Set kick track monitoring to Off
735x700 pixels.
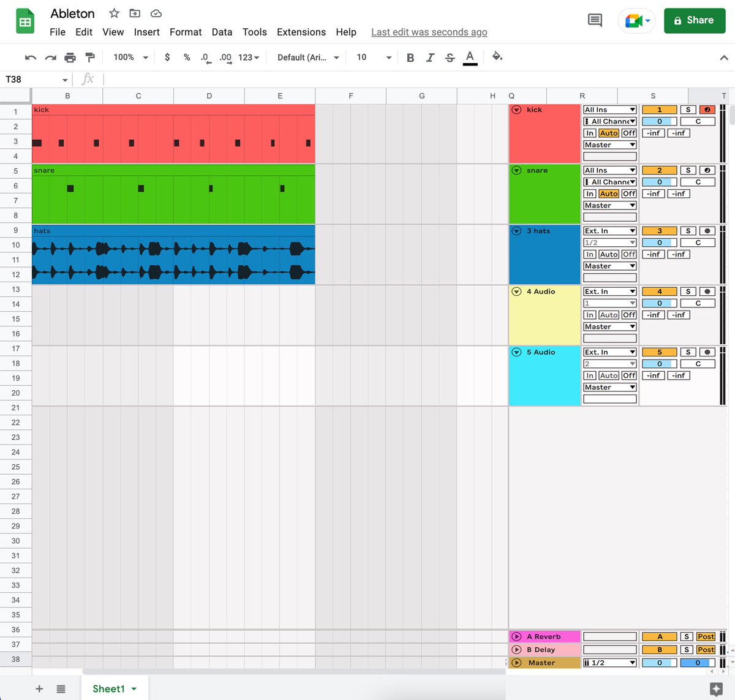coord(628,133)
